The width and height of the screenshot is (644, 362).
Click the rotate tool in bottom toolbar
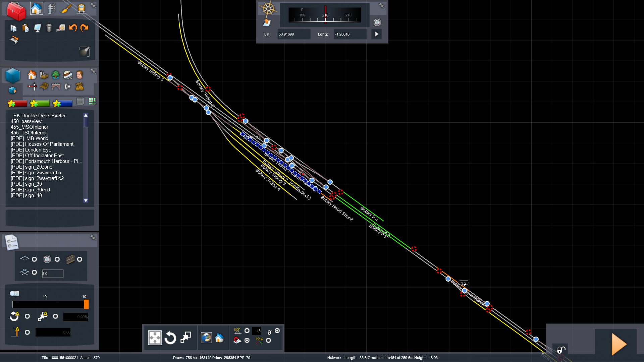170,338
